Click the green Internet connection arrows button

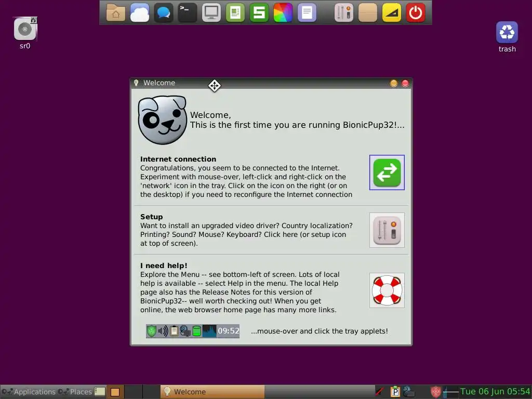pyautogui.click(x=387, y=172)
